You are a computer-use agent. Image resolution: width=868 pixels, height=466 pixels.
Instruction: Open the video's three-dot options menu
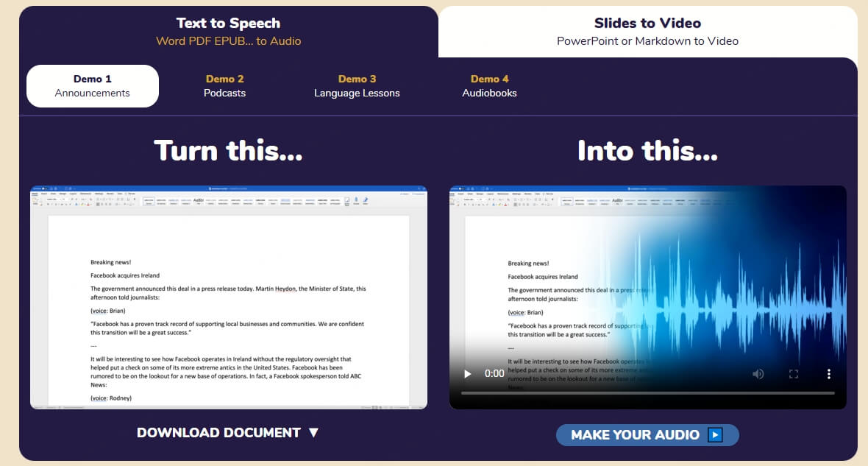[829, 374]
